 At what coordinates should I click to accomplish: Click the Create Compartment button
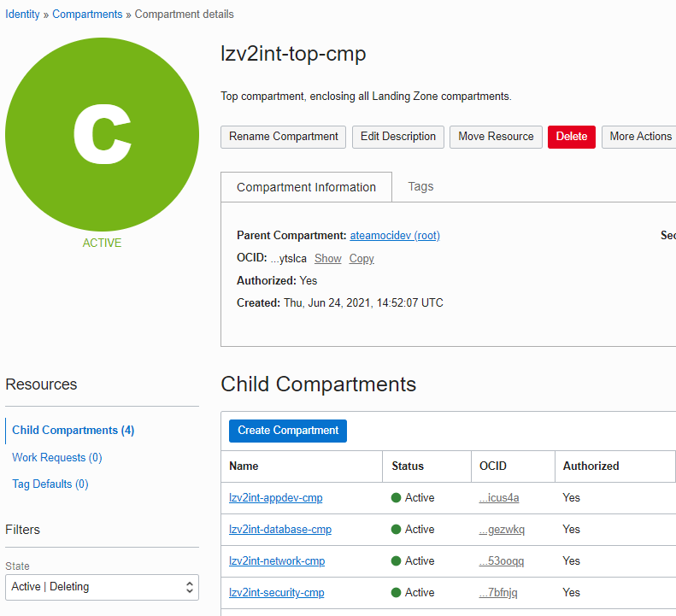[x=288, y=431]
